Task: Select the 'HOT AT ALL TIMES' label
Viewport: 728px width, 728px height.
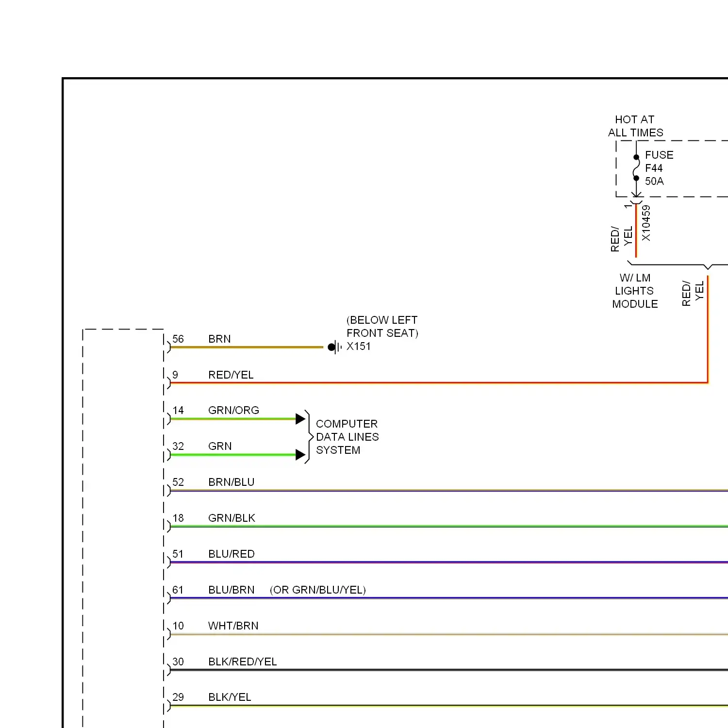Action: point(635,126)
